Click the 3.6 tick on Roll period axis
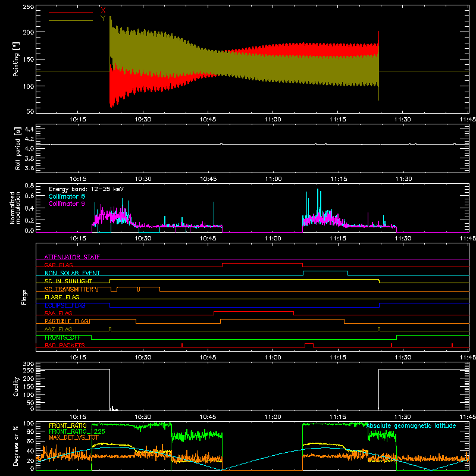Image resolution: width=476 pixels, height=476 pixels. [x=29, y=168]
